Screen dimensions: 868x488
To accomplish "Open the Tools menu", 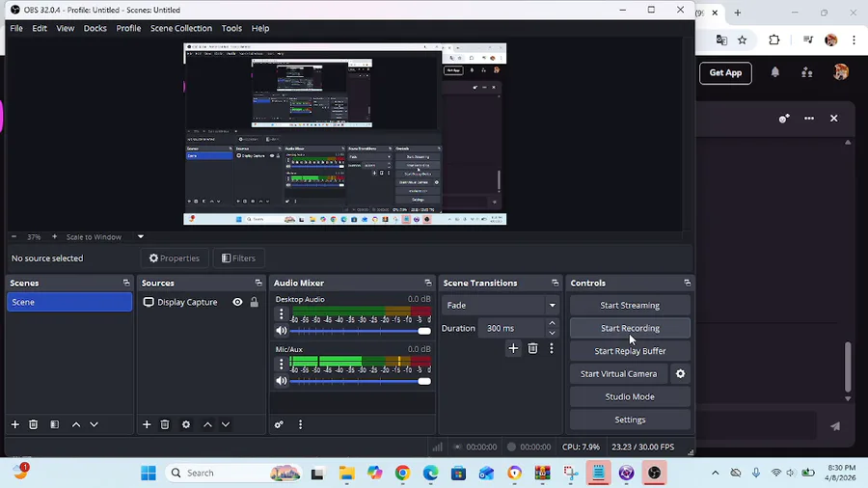I will click(231, 28).
